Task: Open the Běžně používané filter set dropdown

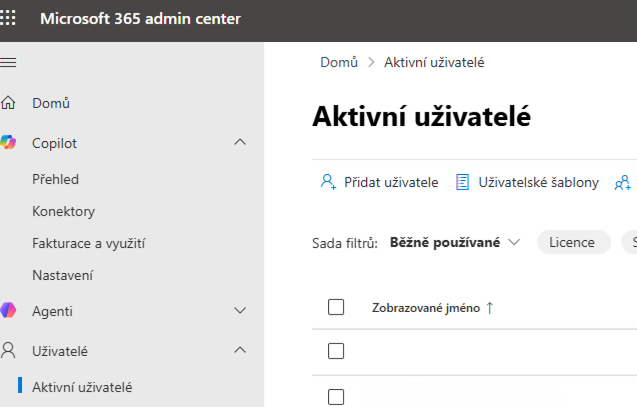Action: (x=455, y=242)
